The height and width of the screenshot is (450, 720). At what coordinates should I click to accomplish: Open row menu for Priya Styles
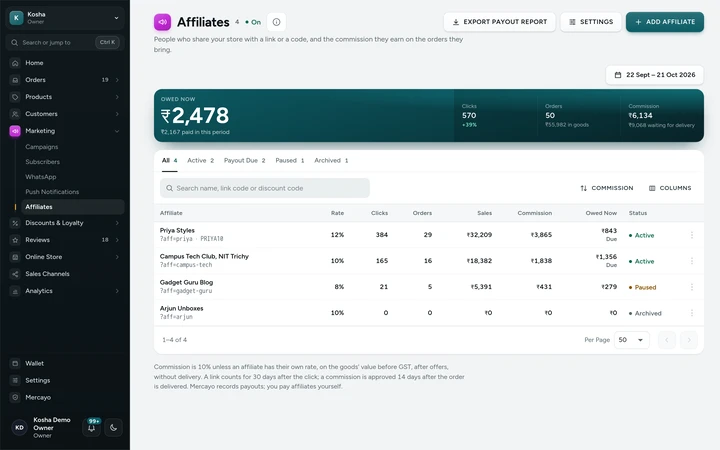[692, 235]
